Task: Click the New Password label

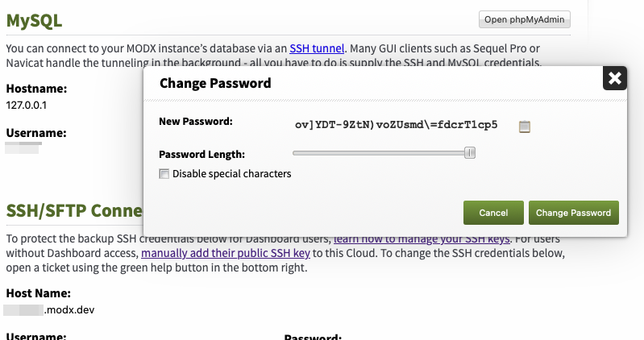Action: (195, 122)
